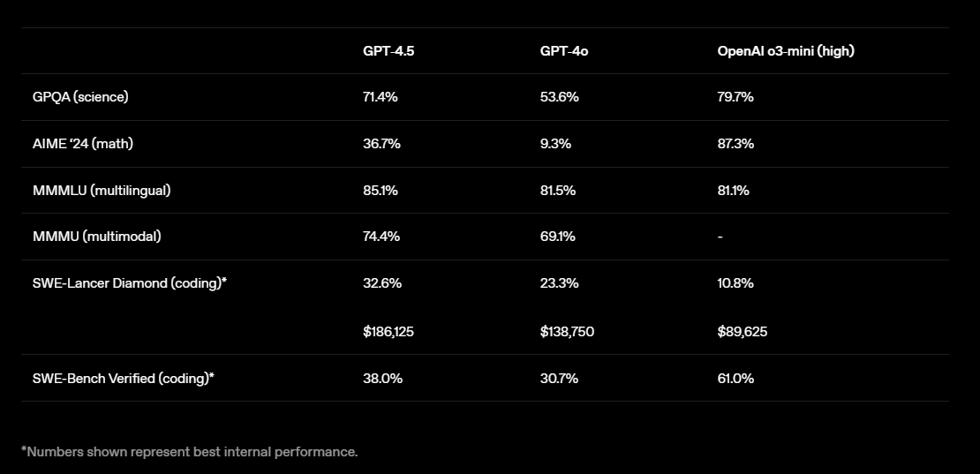Click the footnote about best internal performance
Screen dimensions: 980x474
pyautogui.click(x=190, y=452)
